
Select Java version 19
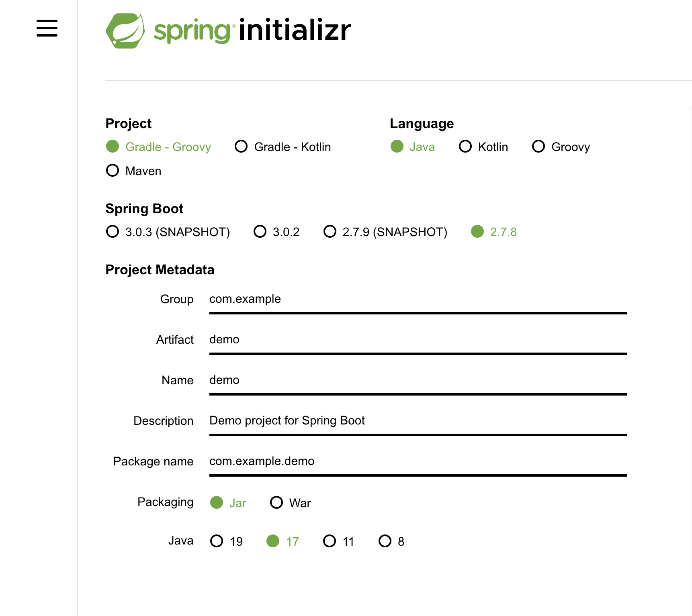[x=227, y=541]
